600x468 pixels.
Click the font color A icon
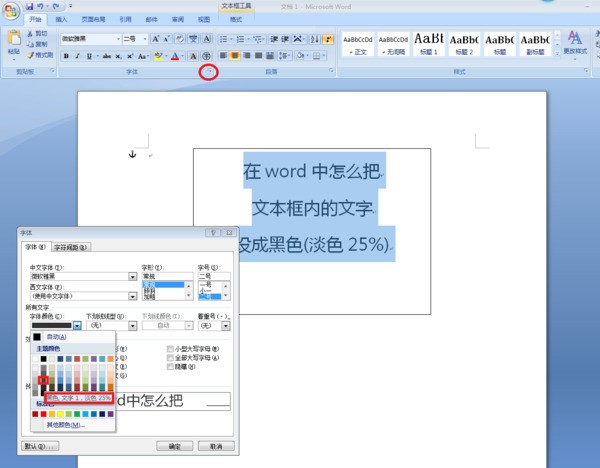point(175,56)
